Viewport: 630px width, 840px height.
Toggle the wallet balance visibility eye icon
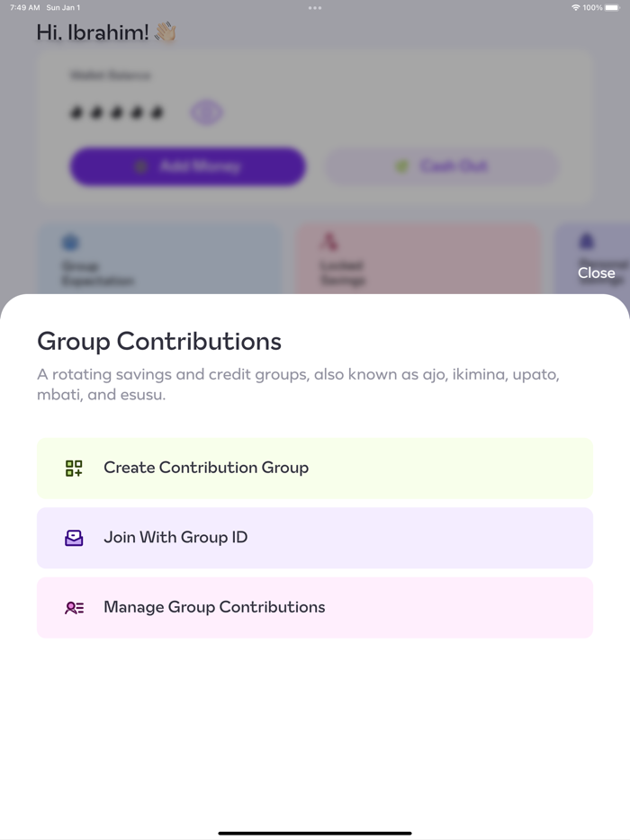click(205, 112)
